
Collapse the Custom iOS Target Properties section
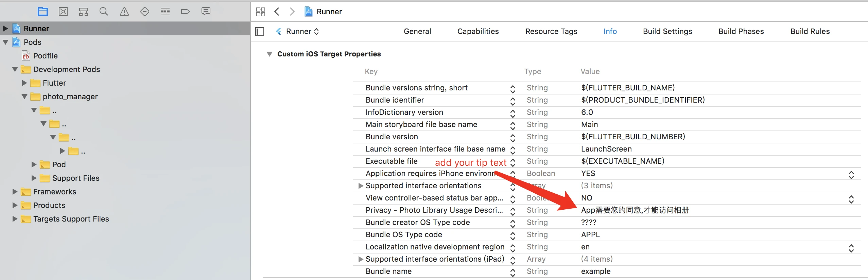(270, 54)
